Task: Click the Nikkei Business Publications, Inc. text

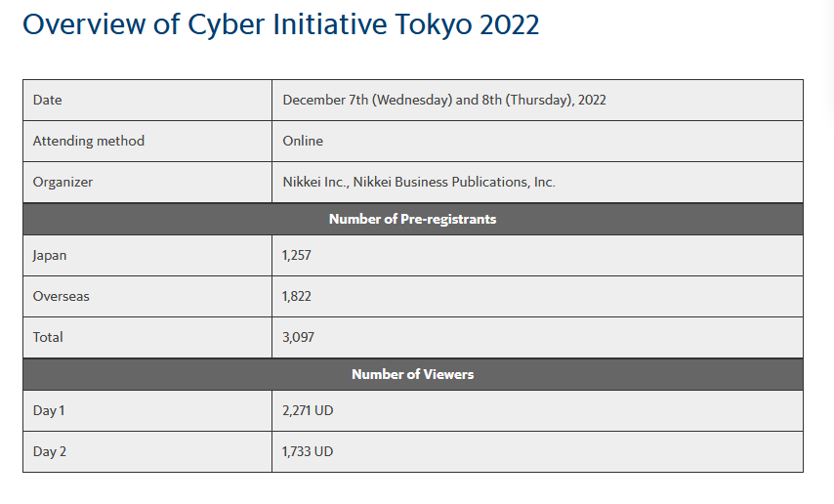Action: coord(454,182)
